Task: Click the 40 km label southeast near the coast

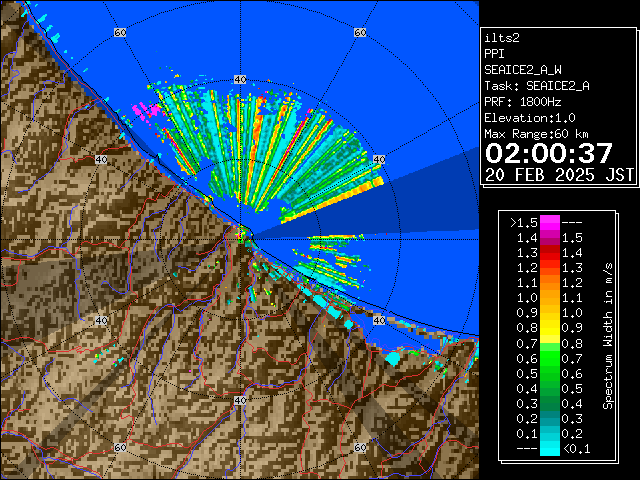Action: tap(379, 320)
